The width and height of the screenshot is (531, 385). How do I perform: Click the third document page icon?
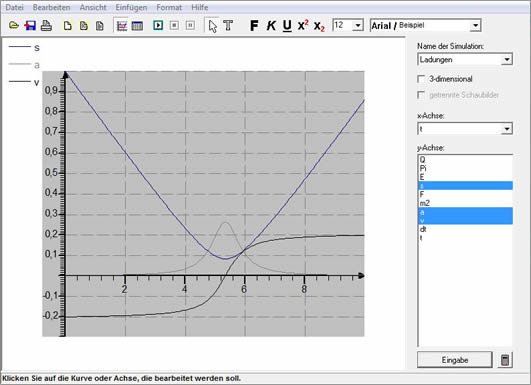[x=100, y=26]
